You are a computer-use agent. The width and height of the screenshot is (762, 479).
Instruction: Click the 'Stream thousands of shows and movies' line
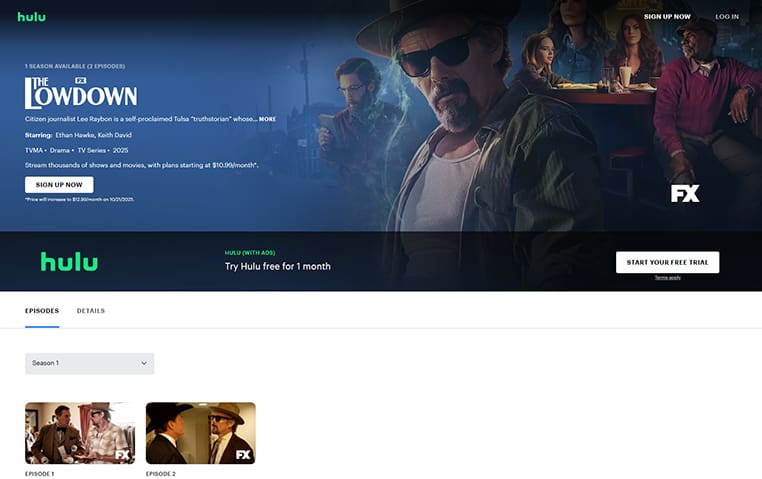(x=141, y=165)
